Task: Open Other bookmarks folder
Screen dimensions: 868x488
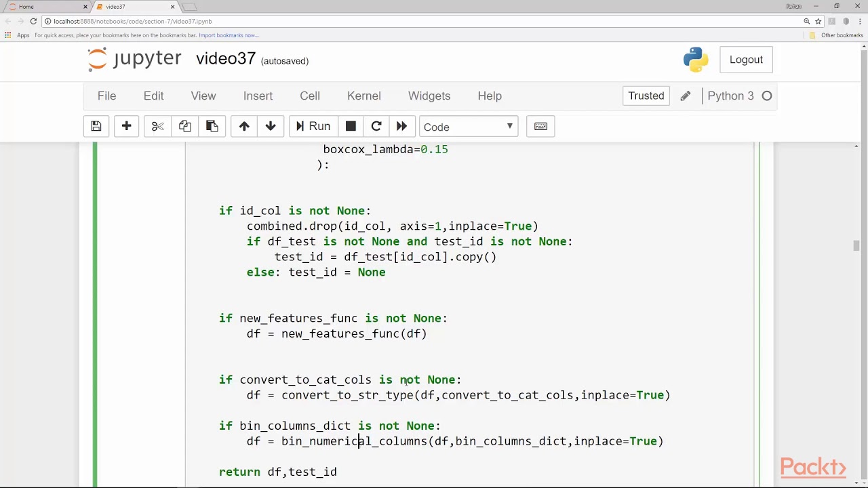Action: (836, 35)
